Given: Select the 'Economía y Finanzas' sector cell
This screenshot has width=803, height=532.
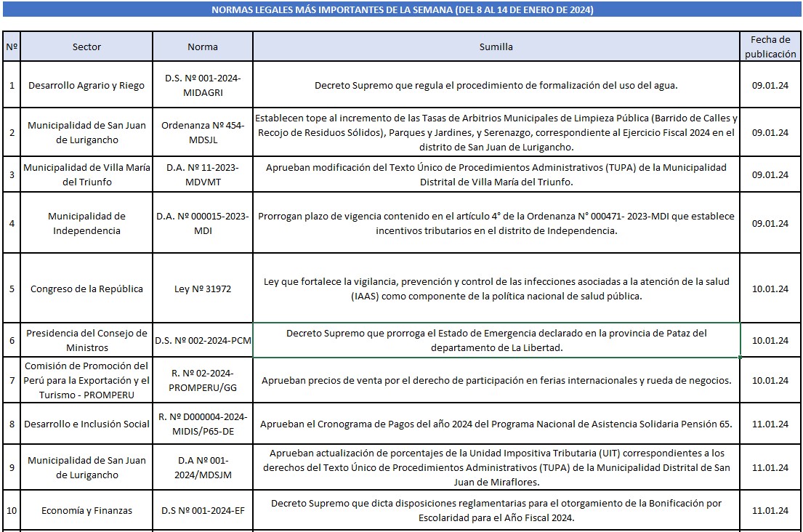Looking at the screenshot, I should pyautogui.click(x=86, y=510).
